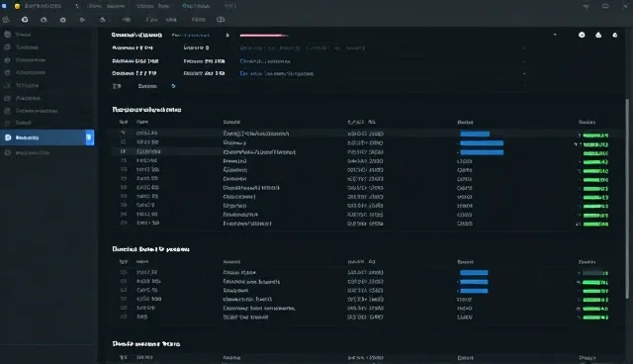Click the yellow circle icon in the title bar
Image resolution: width=633 pixels, height=364 pixels.
pos(18,7)
